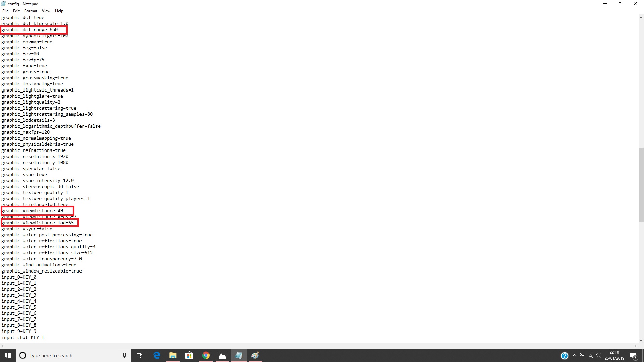Open the Paint app in taskbar

(255, 355)
